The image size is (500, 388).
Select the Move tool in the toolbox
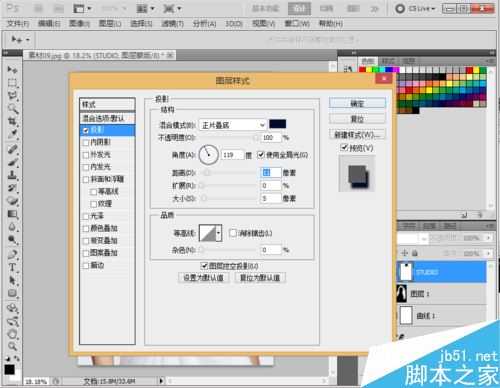[12, 69]
